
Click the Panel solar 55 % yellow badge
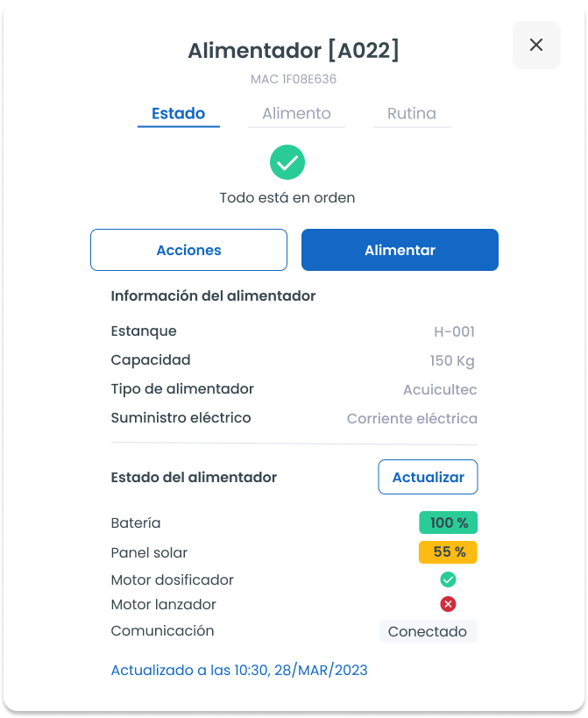[448, 552]
